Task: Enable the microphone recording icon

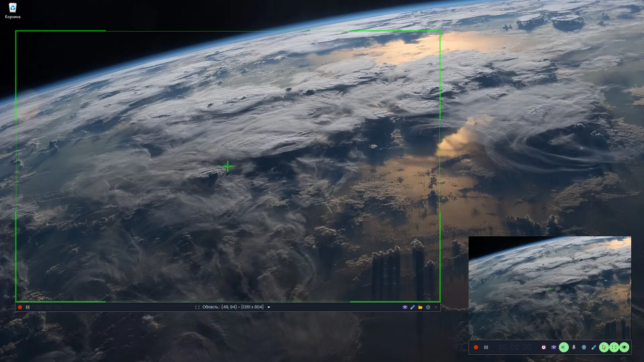Action: coord(574,347)
